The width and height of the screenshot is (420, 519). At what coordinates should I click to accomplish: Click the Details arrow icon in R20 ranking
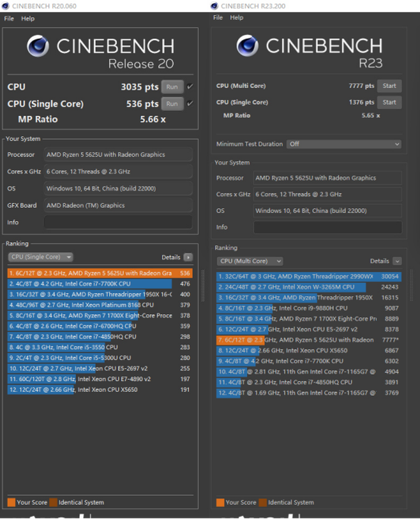[x=187, y=257]
